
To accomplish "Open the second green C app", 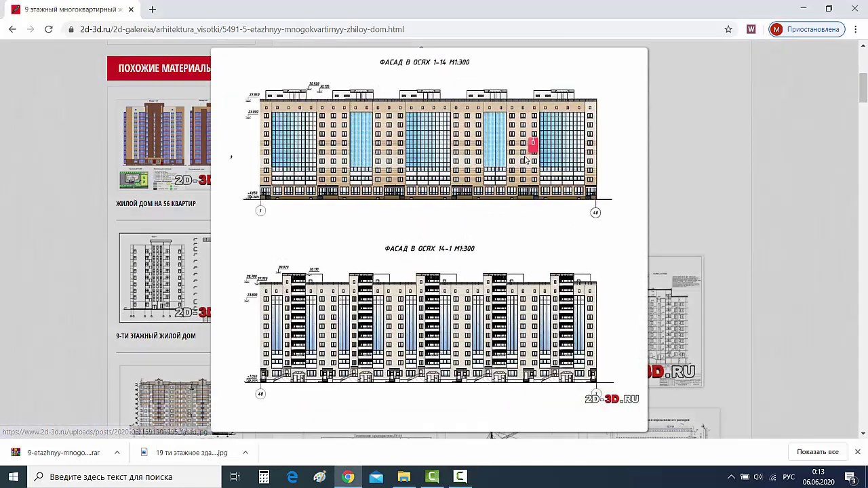I will 460,476.
